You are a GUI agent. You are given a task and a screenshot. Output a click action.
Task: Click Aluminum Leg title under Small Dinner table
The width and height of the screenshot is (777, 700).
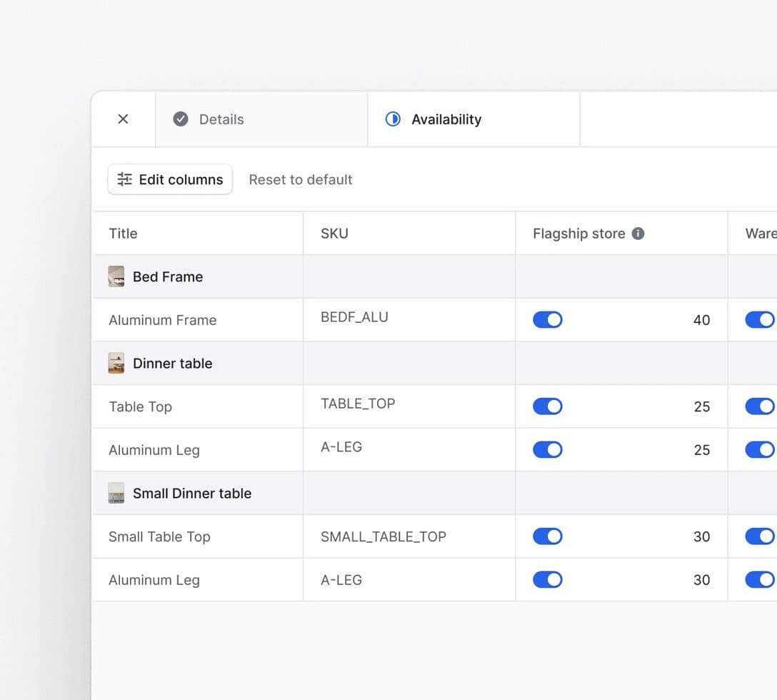[154, 580]
